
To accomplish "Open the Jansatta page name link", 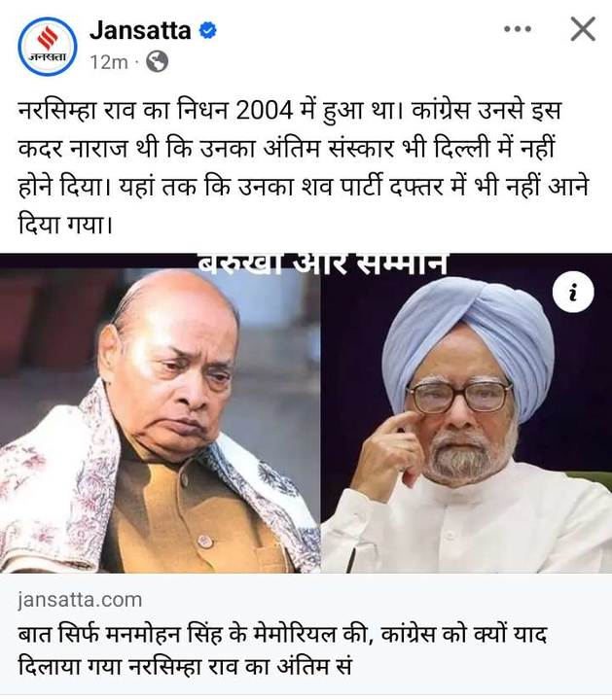I will (x=140, y=30).
